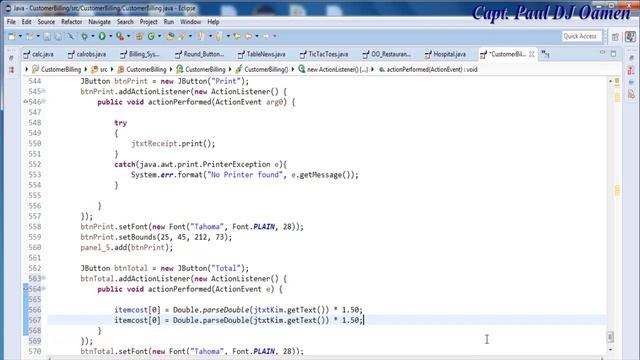Maximize the editor area
640x360 pixels.
click(613, 53)
